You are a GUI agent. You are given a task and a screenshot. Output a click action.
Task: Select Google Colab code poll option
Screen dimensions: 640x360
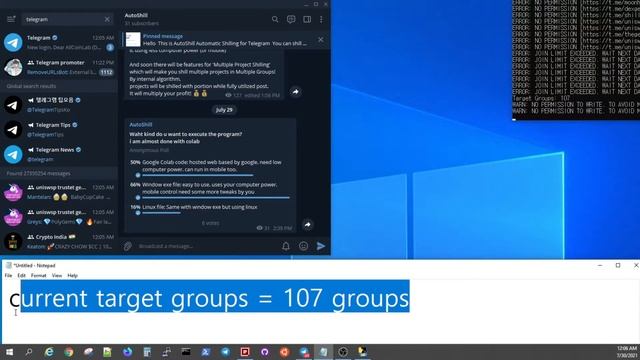click(209, 168)
